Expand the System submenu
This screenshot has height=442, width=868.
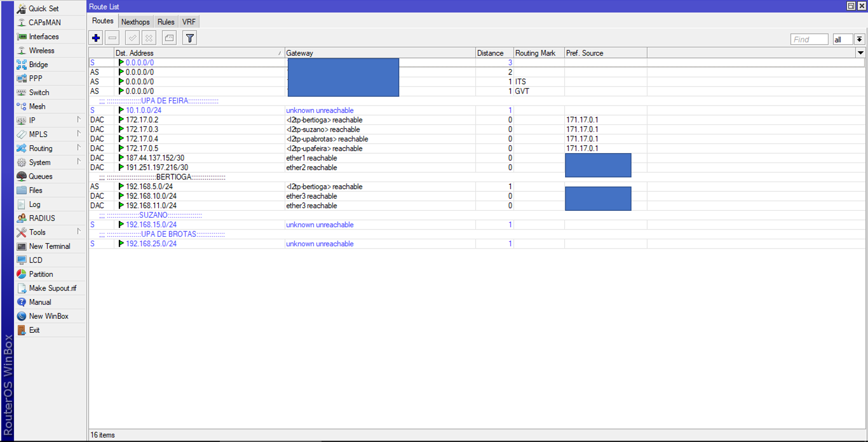(79, 161)
